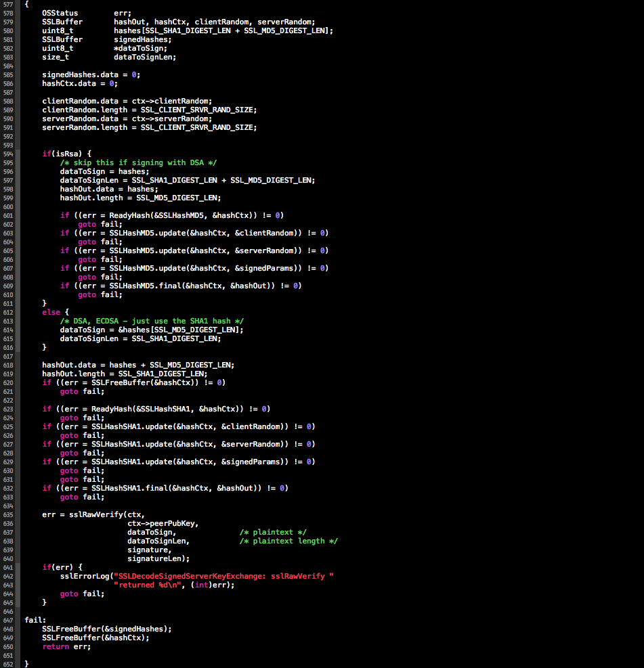Click the red SSLDecodeSignedServerKeyExchange string literal
Viewport: 644px width, 668px height.
click(223, 576)
